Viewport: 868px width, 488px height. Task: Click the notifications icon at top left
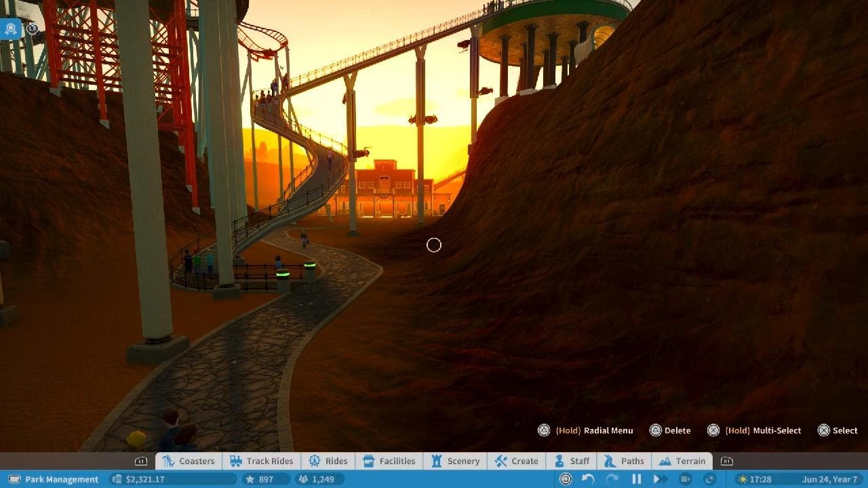pyautogui.click(x=11, y=29)
